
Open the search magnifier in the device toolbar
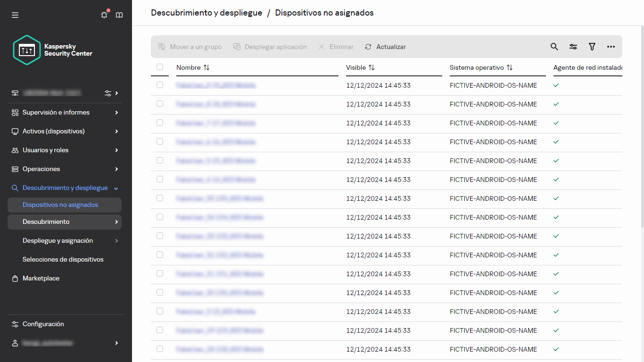point(554,47)
